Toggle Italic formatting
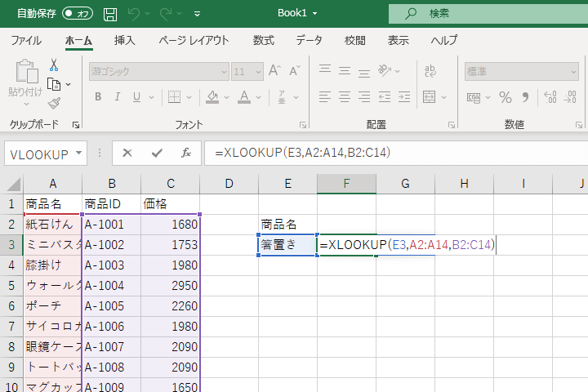The width and height of the screenshot is (588, 392). (118, 97)
